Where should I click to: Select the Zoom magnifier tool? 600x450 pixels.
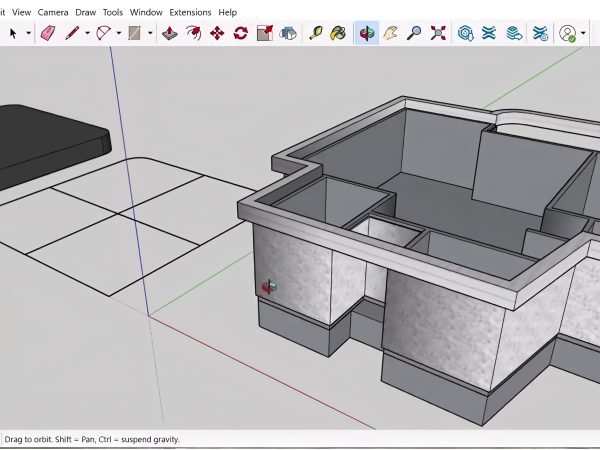(414, 33)
